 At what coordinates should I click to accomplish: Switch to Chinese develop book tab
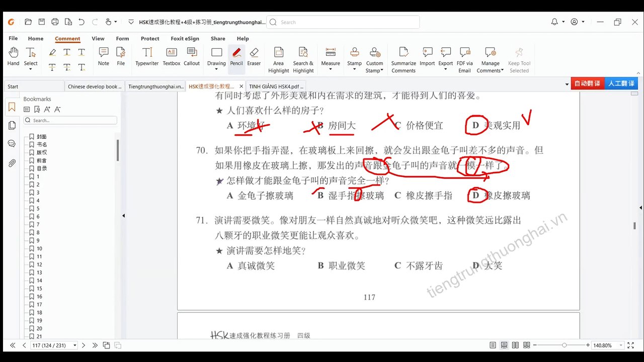point(95,86)
